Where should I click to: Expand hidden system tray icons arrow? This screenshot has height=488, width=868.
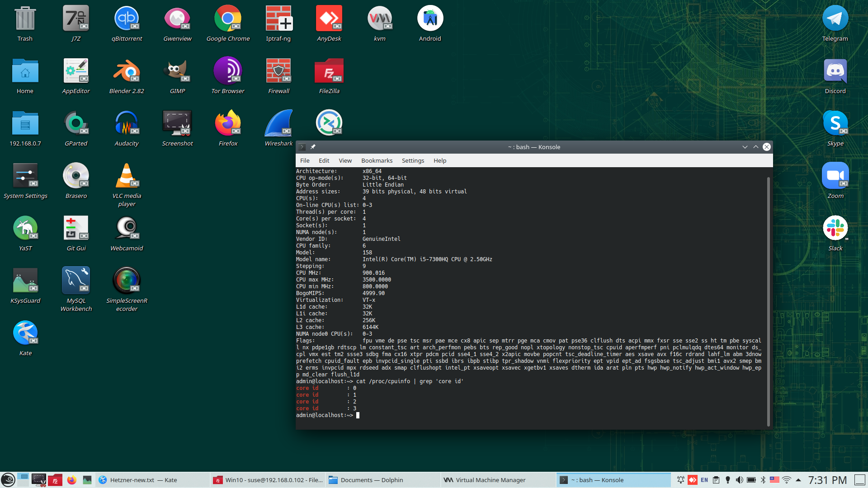798,480
